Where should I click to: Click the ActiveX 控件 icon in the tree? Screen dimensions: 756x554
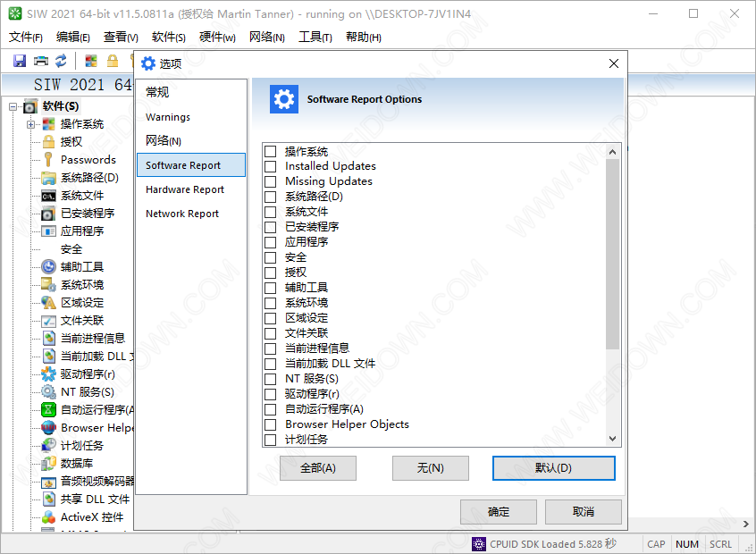pos(48,517)
